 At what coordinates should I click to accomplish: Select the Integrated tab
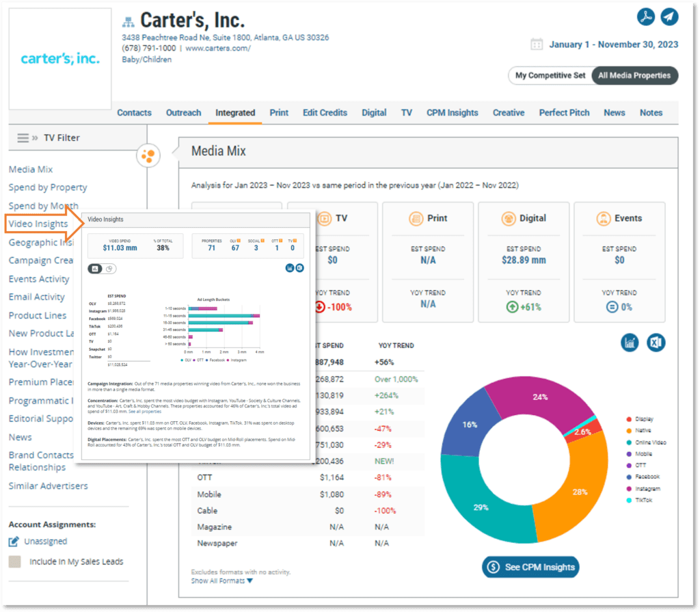[235, 113]
